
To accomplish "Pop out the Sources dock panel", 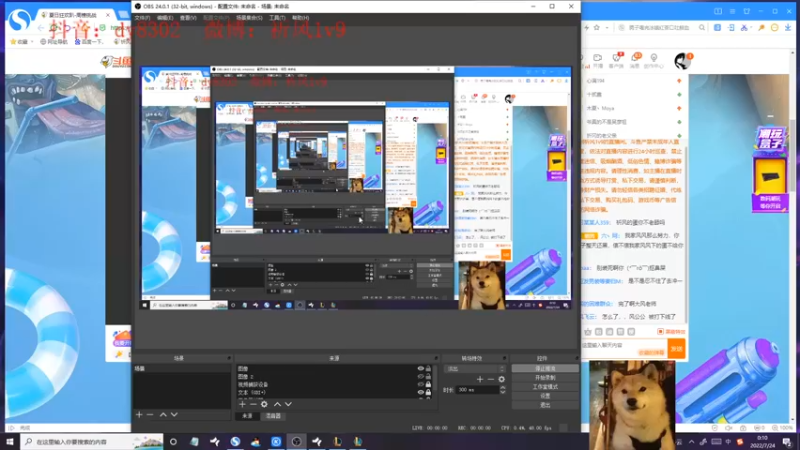I will (x=436, y=358).
